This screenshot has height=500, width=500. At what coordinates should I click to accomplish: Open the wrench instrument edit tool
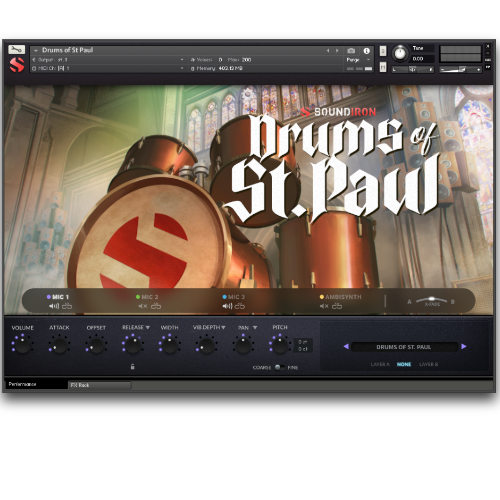pyautogui.click(x=16, y=50)
